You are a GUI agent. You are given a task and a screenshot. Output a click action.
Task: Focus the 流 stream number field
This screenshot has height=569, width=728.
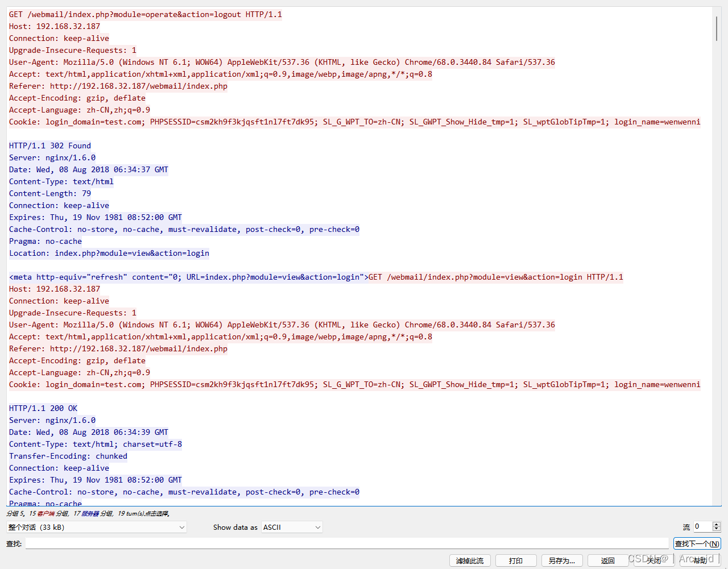click(x=703, y=527)
